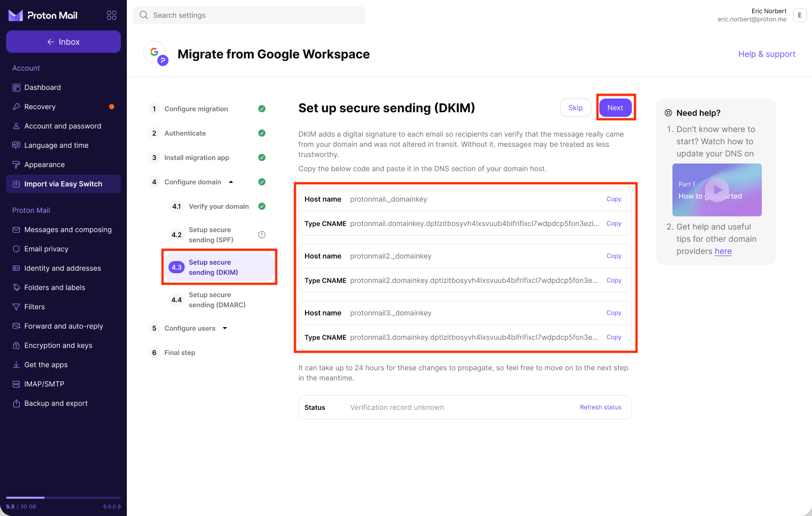
Task: Go to Recovery settings
Action: point(63,107)
